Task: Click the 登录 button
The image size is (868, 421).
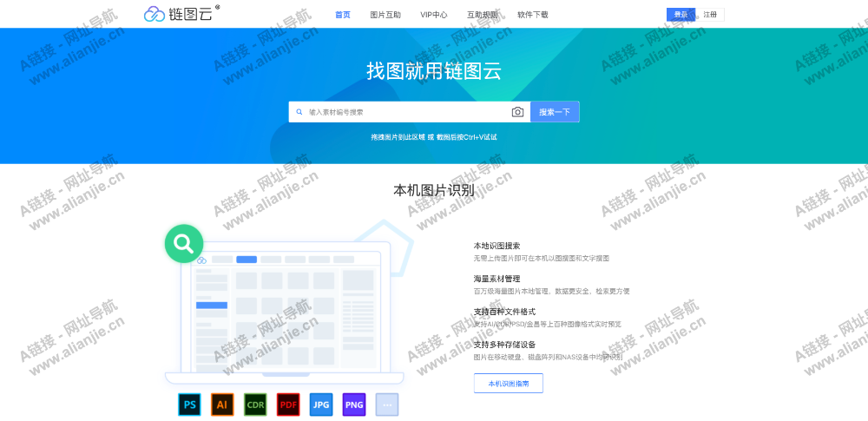Action: [681, 15]
